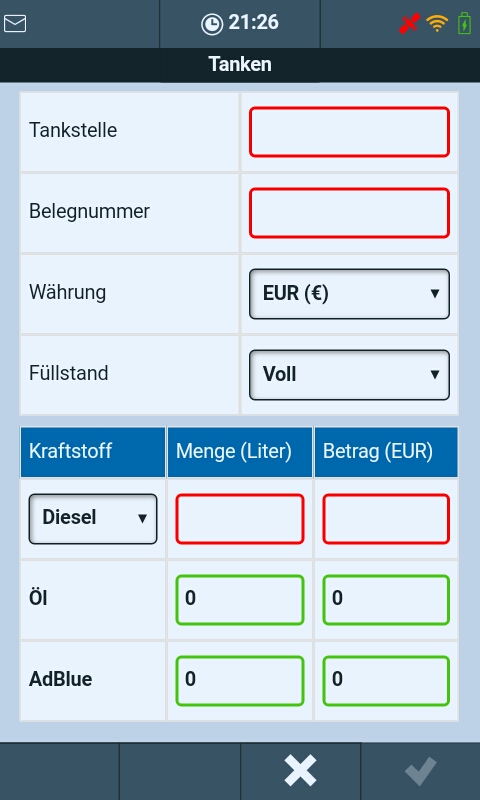Tap the Tanken title bar
Viewport: 480px width, 800px height.
click(x=240, y=65)
